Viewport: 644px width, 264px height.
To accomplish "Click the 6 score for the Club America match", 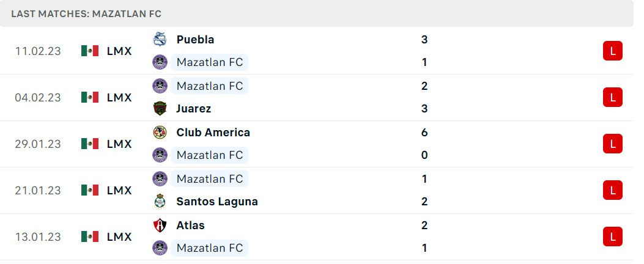I will coord(424,132).
